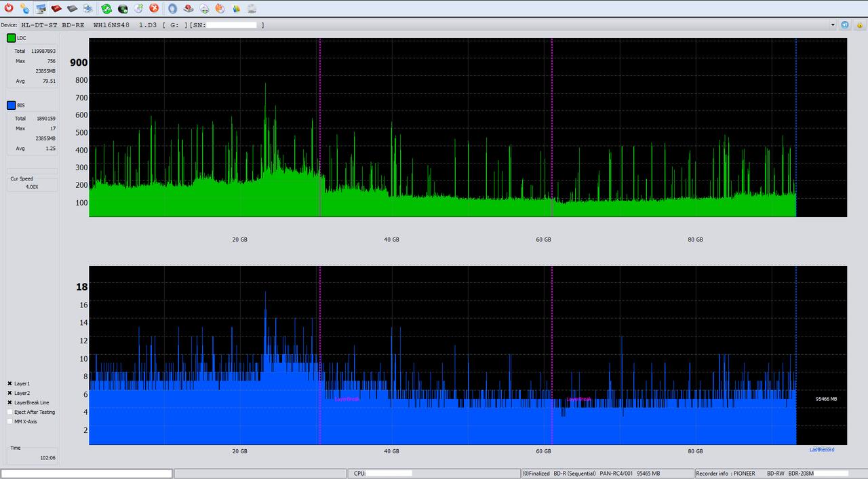This screenshot has height=479, width=868.
Task: Click the blue ring disc icon
Action: tap(172, 8)
